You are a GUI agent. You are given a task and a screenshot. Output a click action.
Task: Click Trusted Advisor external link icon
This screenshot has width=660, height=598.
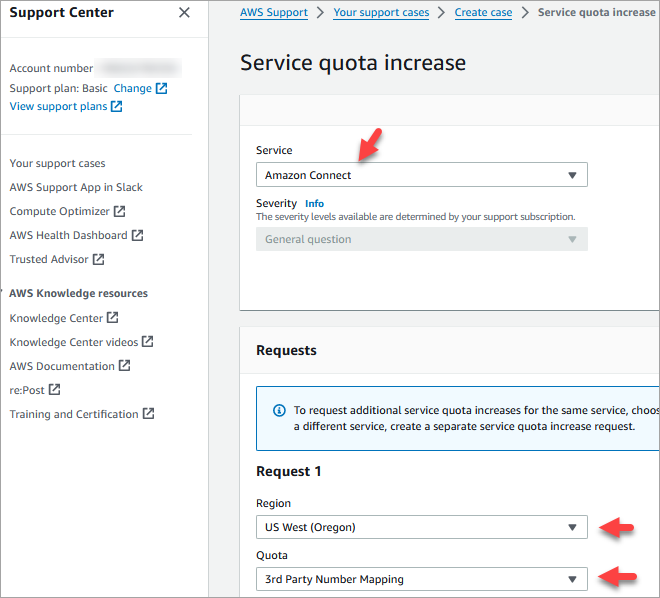[99, 259]
